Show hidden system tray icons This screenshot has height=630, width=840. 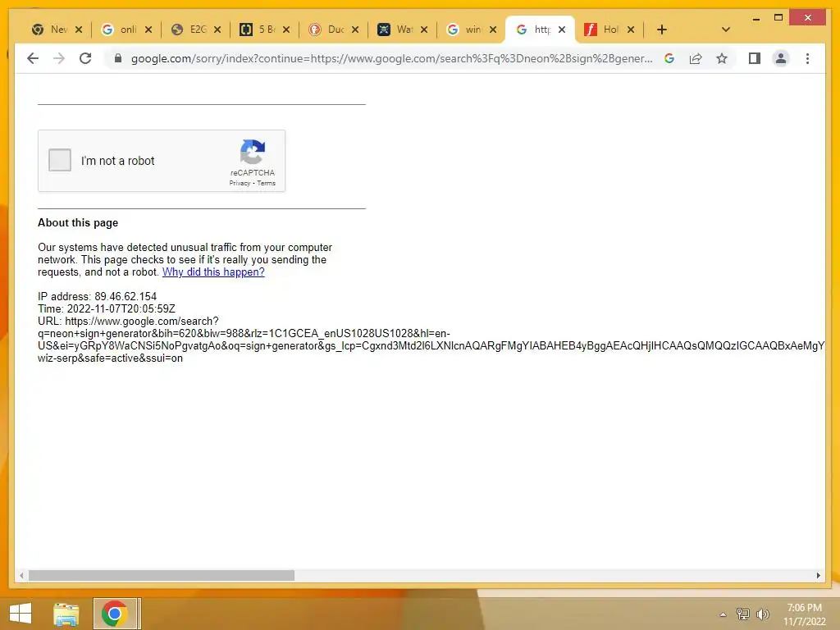click(x=723, y=614)
